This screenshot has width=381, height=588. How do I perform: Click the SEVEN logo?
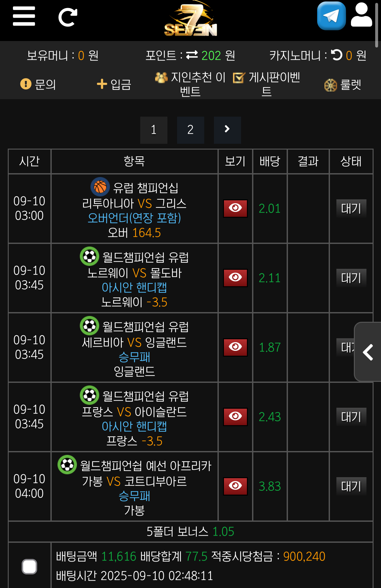click(191, 19)
